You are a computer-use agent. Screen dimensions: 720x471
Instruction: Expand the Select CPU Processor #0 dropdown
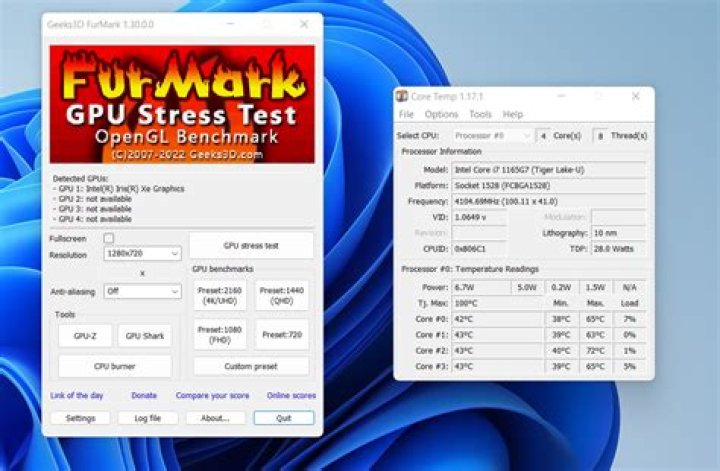[x=492, y=136]
